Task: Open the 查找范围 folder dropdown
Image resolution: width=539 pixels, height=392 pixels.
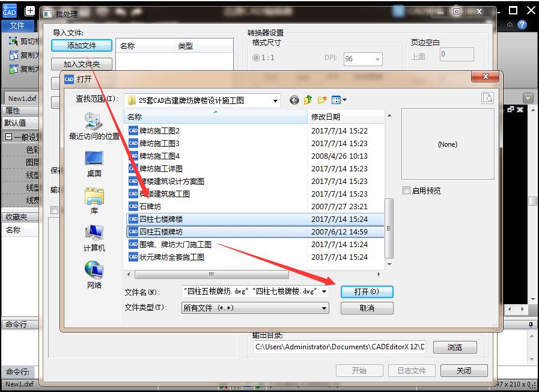Action: coord(274,100)
